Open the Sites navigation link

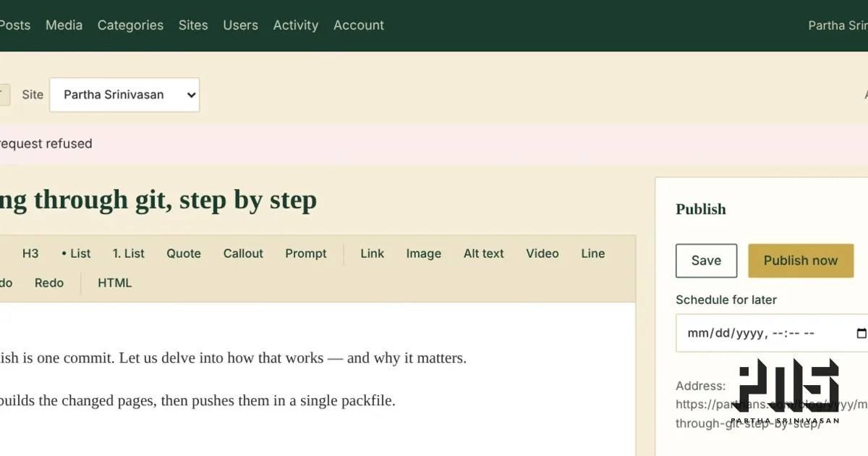pos(193,25)
